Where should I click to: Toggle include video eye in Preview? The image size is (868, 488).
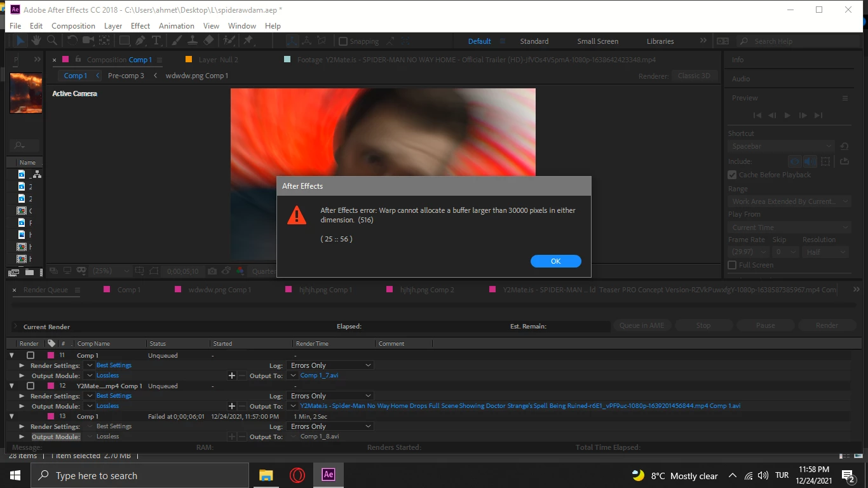pos(795,161)
